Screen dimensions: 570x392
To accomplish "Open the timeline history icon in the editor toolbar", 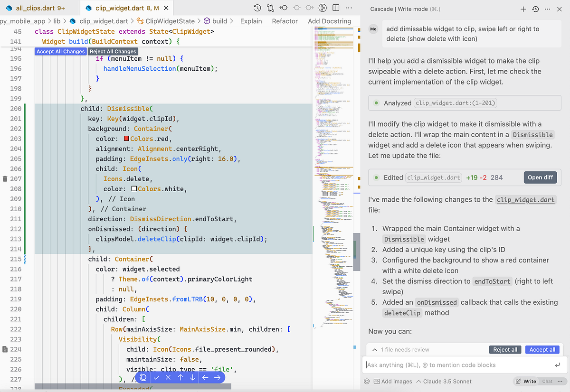I will [257, 8].
